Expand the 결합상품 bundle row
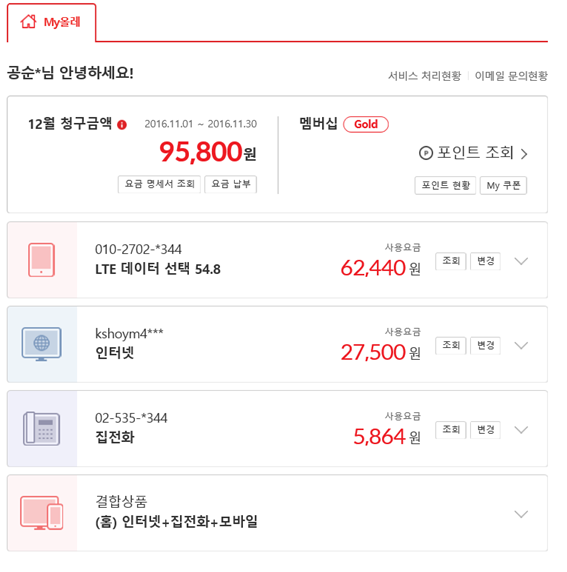The height and width of the screenshot is (572, 567). click(x=521, y=514)
